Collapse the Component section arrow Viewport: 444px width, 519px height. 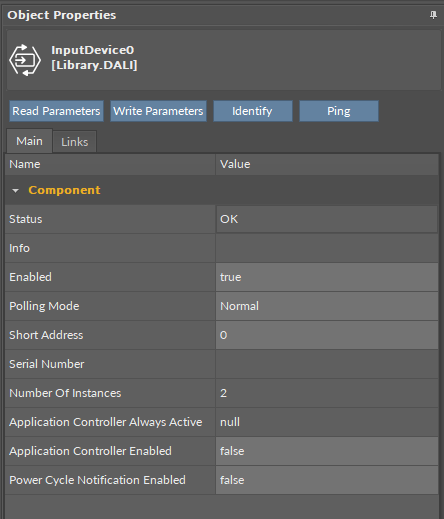click(15, 191)
